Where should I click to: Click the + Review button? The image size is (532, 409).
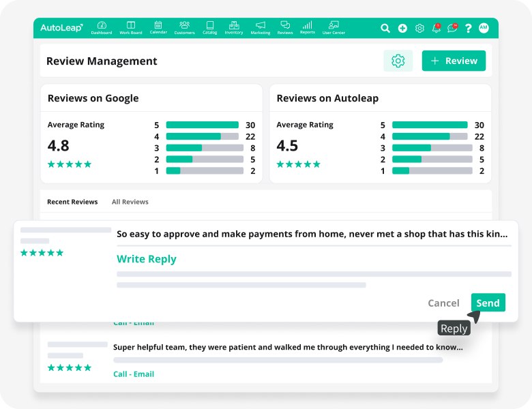[x=454, y=61]
